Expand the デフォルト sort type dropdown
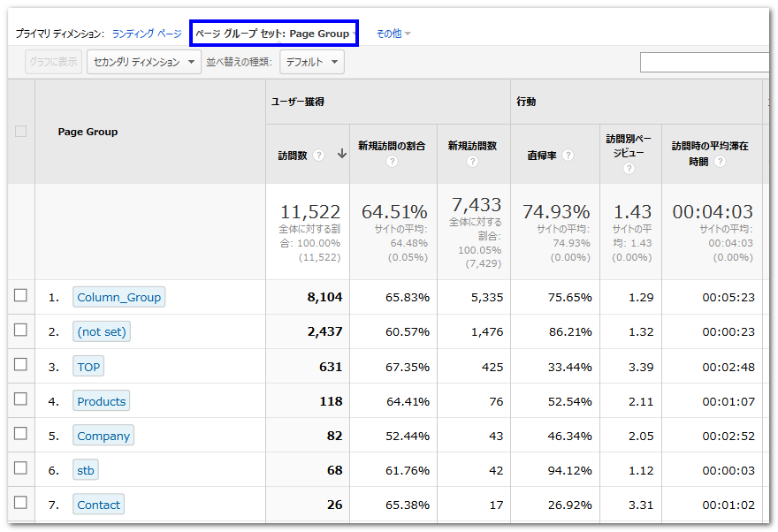The image size is (778, 532). [312, 62]
